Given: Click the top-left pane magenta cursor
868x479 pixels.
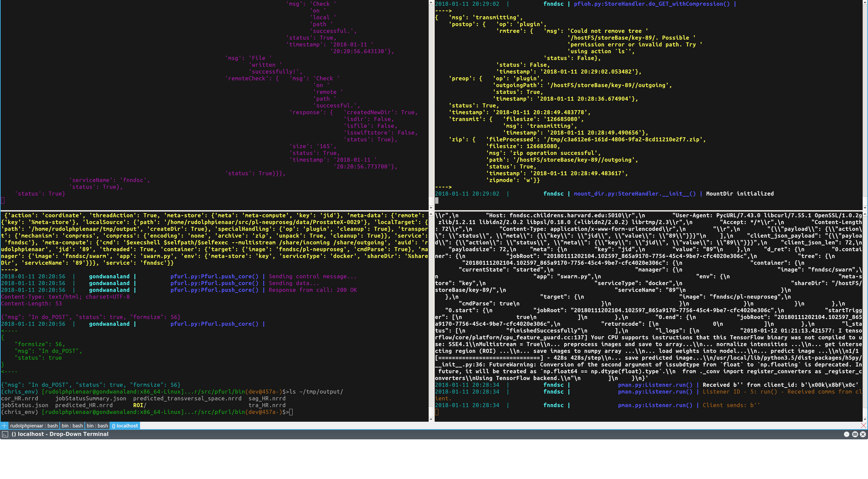Looking at the screenshot, I should click(x=3, y=201).
